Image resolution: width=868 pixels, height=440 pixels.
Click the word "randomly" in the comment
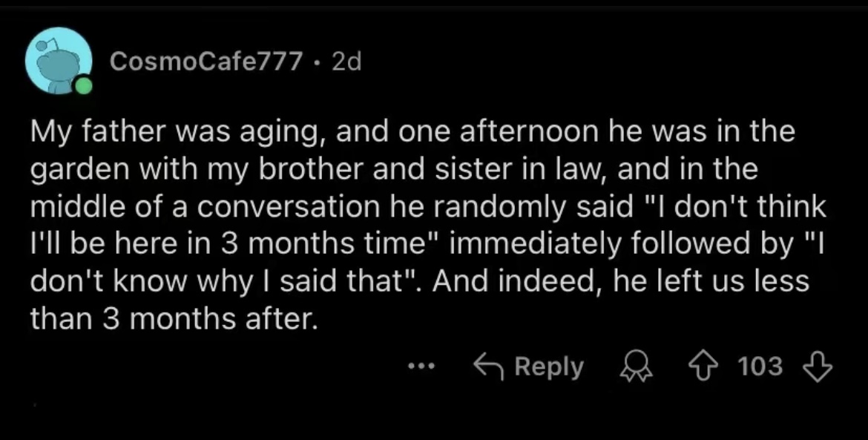pos(493,208)
